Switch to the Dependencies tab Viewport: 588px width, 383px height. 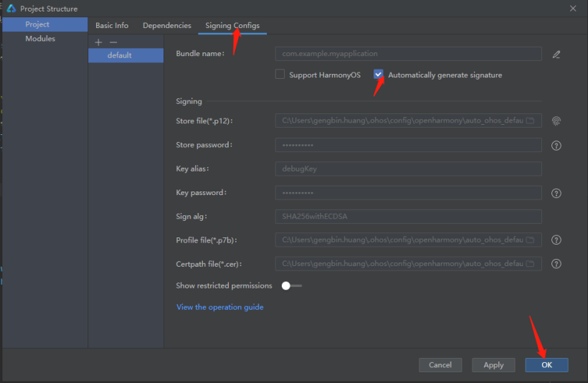pos(167,26)
